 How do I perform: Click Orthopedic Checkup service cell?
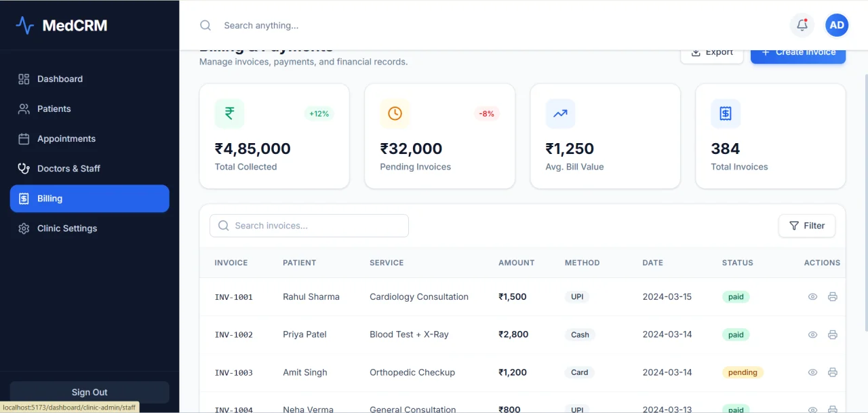point(412,372)
